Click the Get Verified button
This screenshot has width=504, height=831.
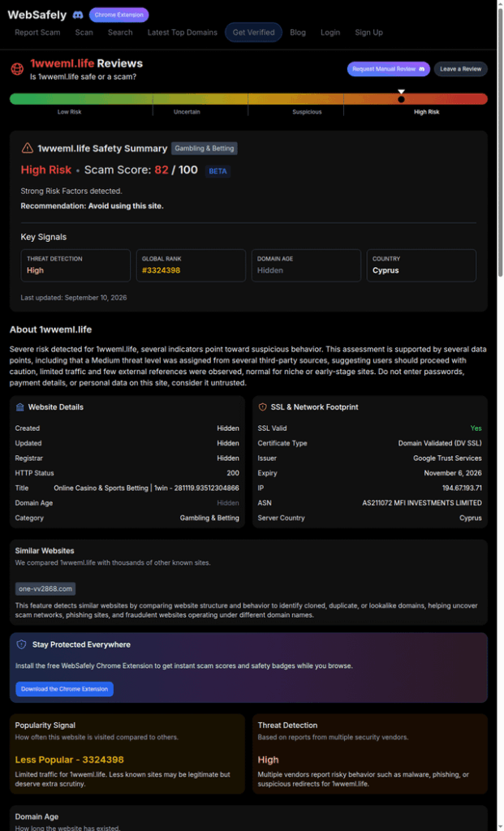pyautogui.click(x=253, y=32)
